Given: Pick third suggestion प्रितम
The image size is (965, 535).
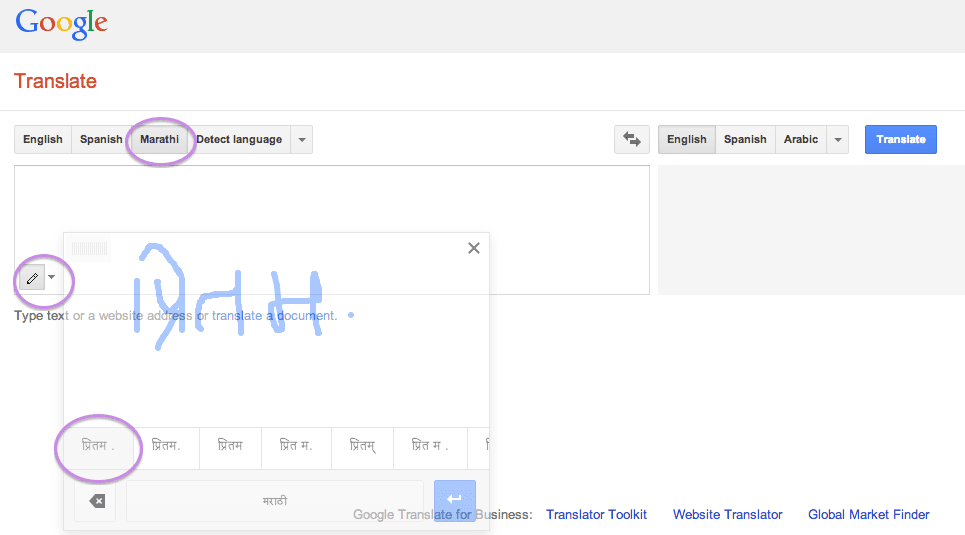Looking at the screenshot, I should click(x=230, y=446).
